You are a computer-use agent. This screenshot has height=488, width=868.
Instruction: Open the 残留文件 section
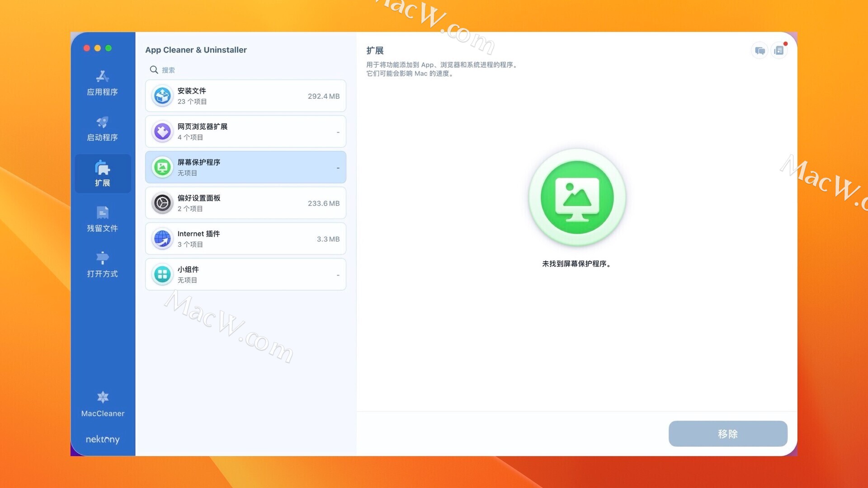point(103,219)
